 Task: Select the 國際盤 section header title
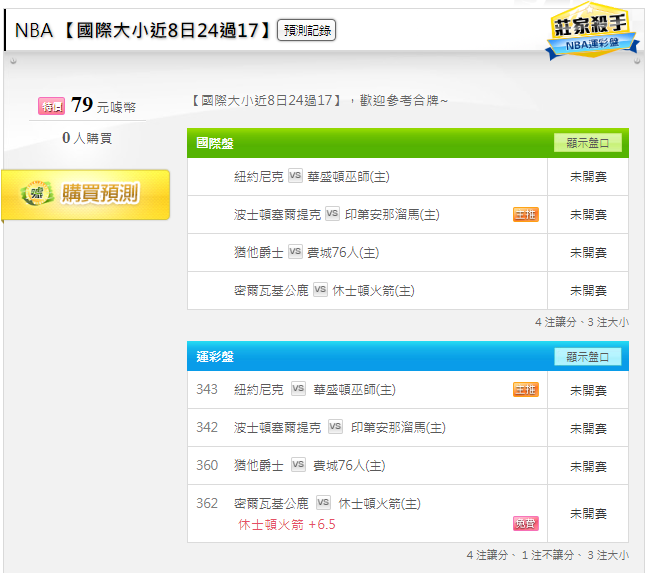215,143
